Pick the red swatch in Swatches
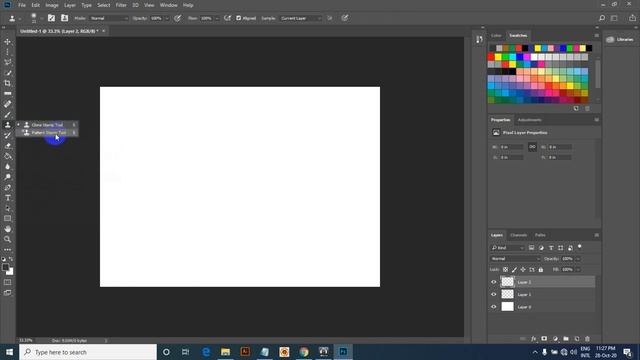The width and height of the screenshot is (640, 360). pos(491,57)
